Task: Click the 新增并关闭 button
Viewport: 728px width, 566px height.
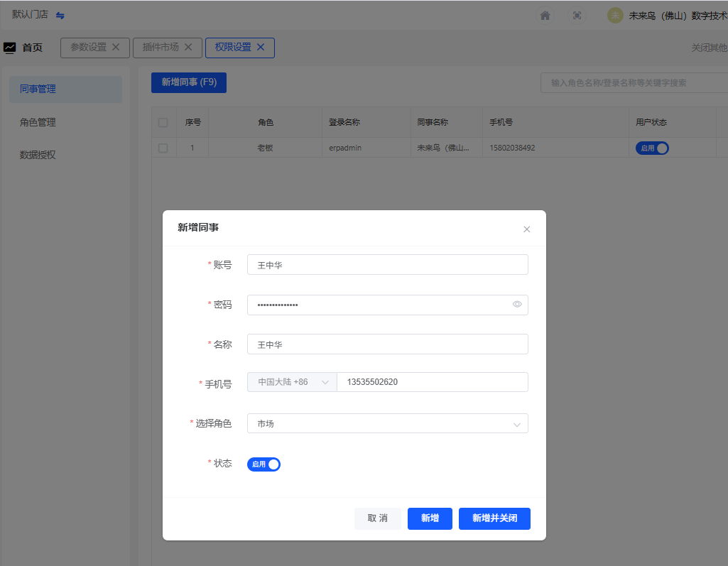Action: tap(494, 518)
